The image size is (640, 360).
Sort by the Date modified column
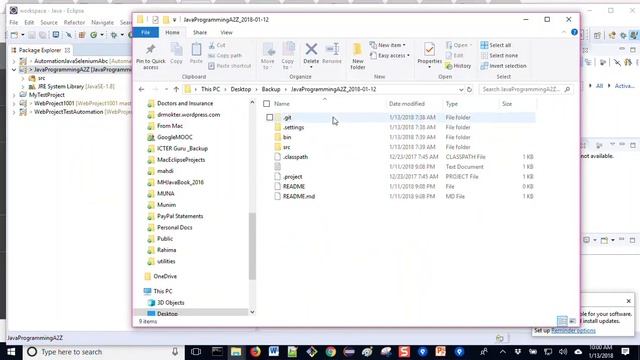[x=407, y=104]
